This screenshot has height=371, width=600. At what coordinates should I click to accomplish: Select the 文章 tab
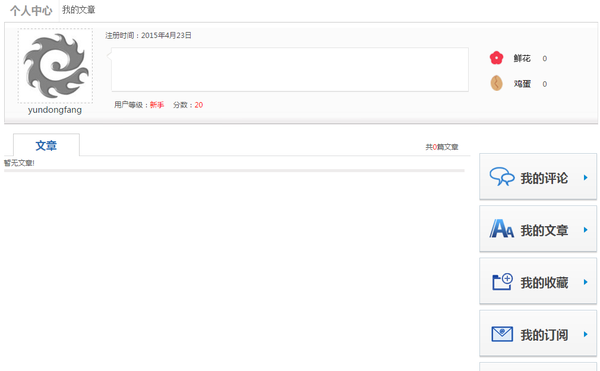[46, 145]
